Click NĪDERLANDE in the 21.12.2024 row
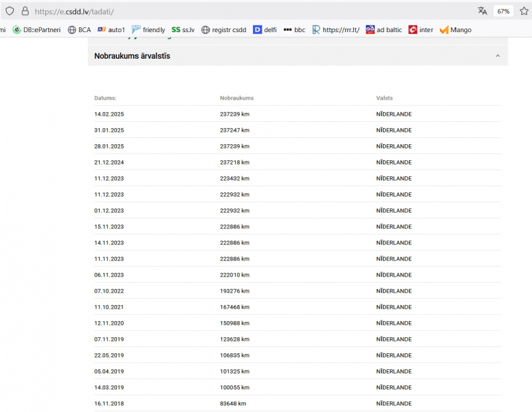This screenshot has height=412, width=532. pyautogui.click(x=393, y=162)
